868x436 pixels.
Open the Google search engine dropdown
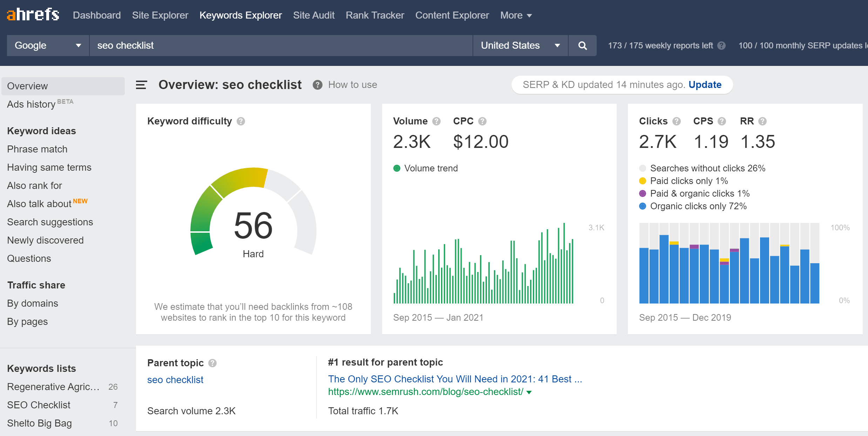(48, 46)
